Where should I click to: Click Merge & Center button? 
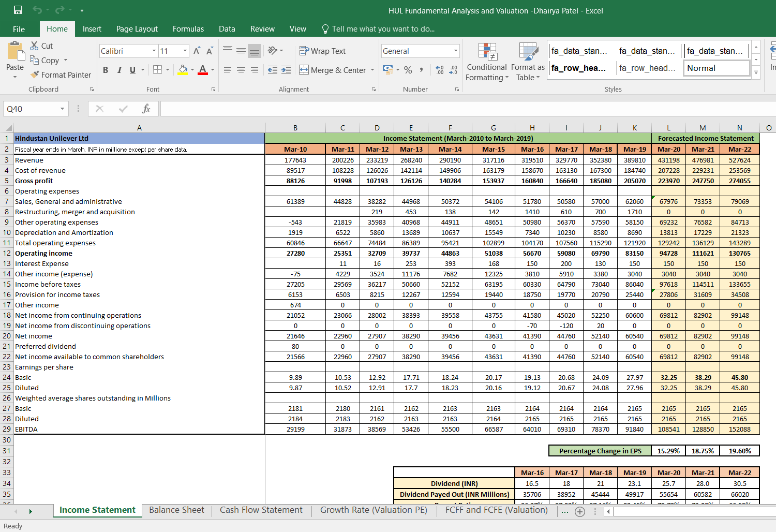(x=333, y=70)
